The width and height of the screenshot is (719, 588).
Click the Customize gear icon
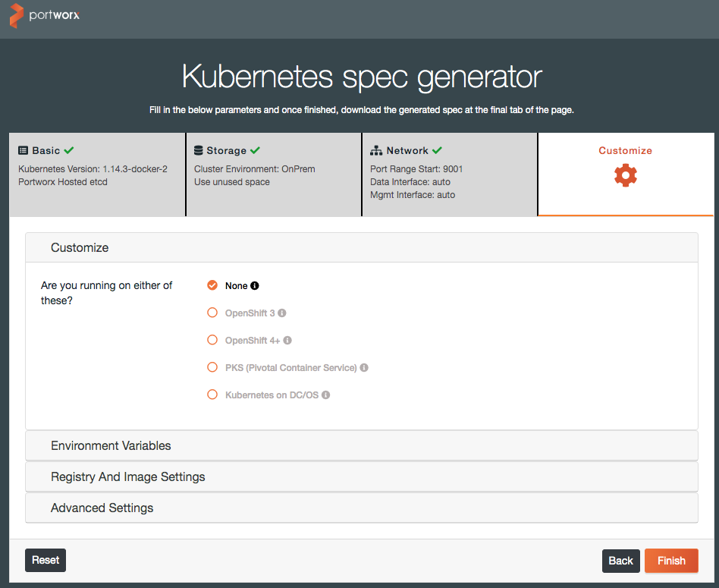click(626, 175)
